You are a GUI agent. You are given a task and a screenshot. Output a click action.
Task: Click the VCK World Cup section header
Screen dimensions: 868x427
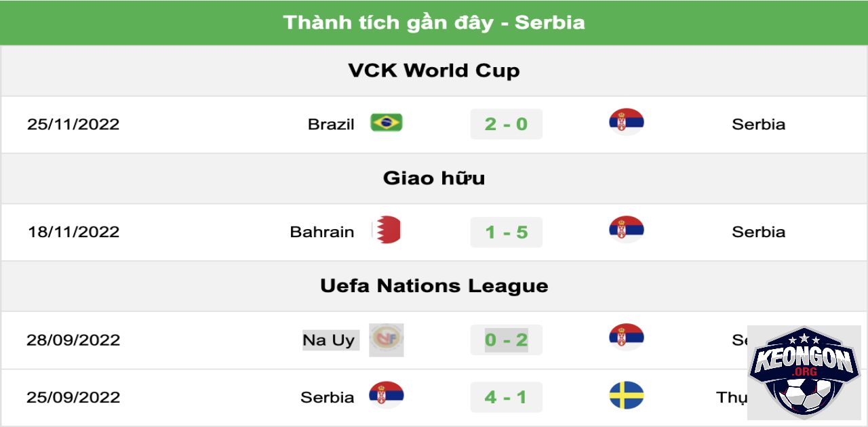click(x=434, y=70)
